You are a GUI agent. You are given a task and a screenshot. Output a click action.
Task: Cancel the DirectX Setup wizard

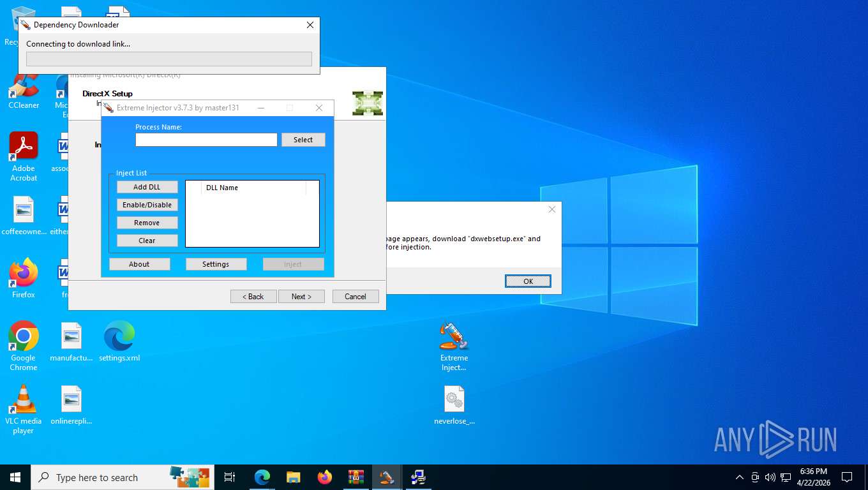point(355,297)
